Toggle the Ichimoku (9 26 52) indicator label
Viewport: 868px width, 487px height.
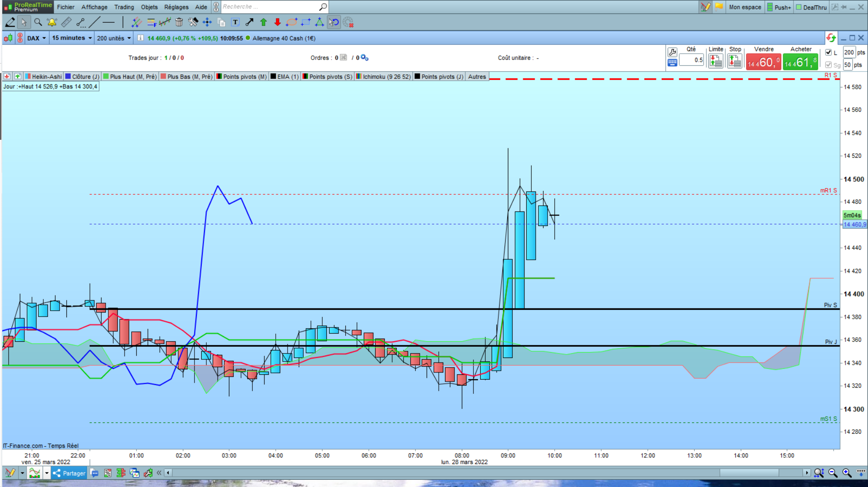click(x=386, y=77)
